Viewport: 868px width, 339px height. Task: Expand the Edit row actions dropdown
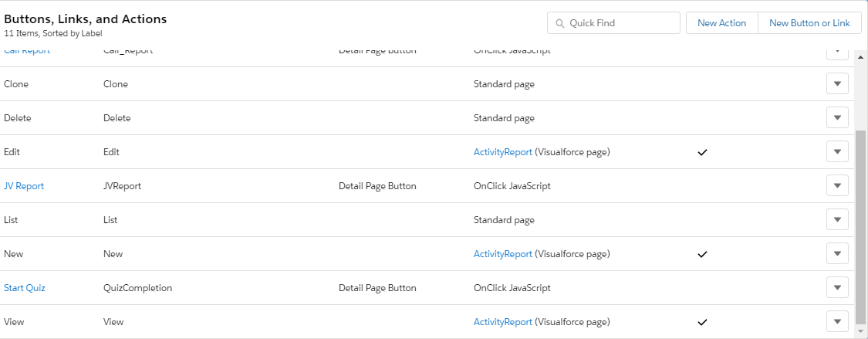pyautogui.click(x=837, y=152)
